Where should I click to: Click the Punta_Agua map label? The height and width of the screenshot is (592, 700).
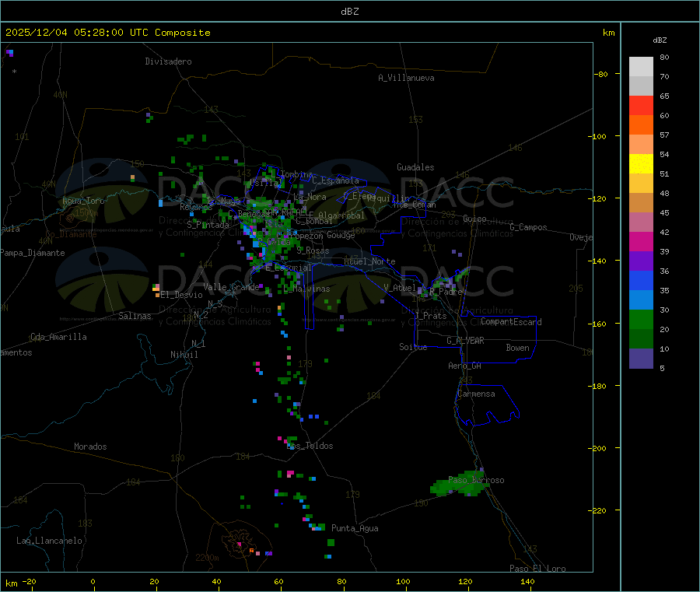355,528
